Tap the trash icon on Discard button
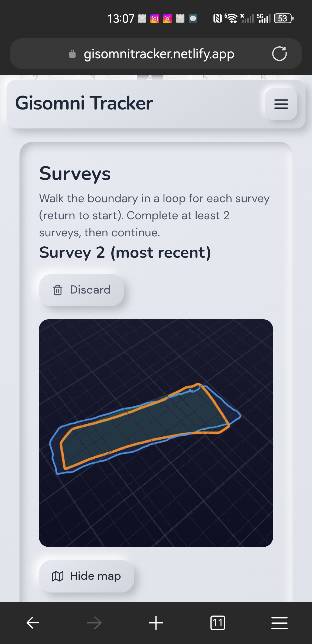This screenshot has width=312, height=644. (57, 289)
